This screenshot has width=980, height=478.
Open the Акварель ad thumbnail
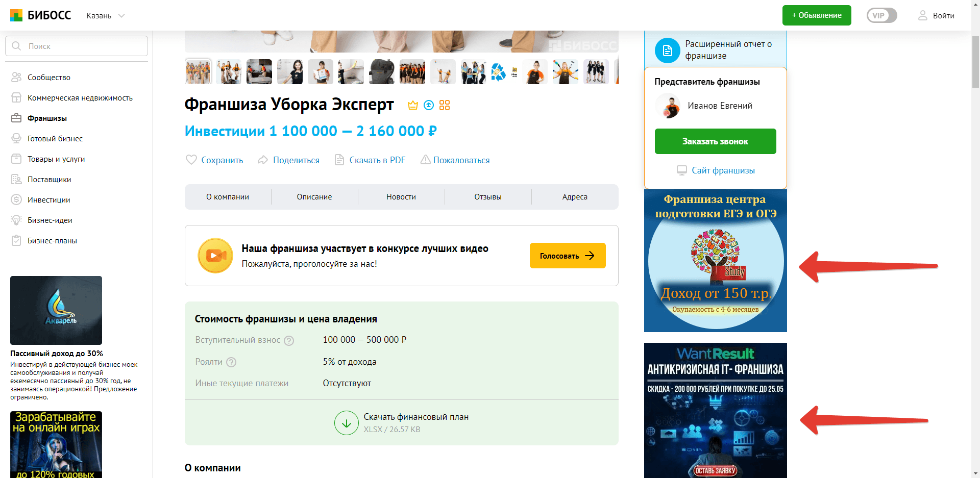tap(56, 310)
